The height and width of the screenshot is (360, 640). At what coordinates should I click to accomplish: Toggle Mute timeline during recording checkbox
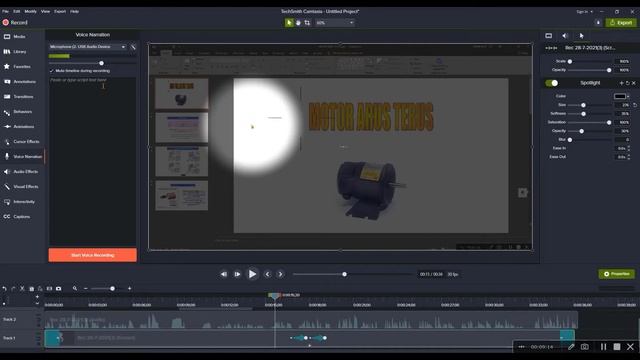click(52, 71)
